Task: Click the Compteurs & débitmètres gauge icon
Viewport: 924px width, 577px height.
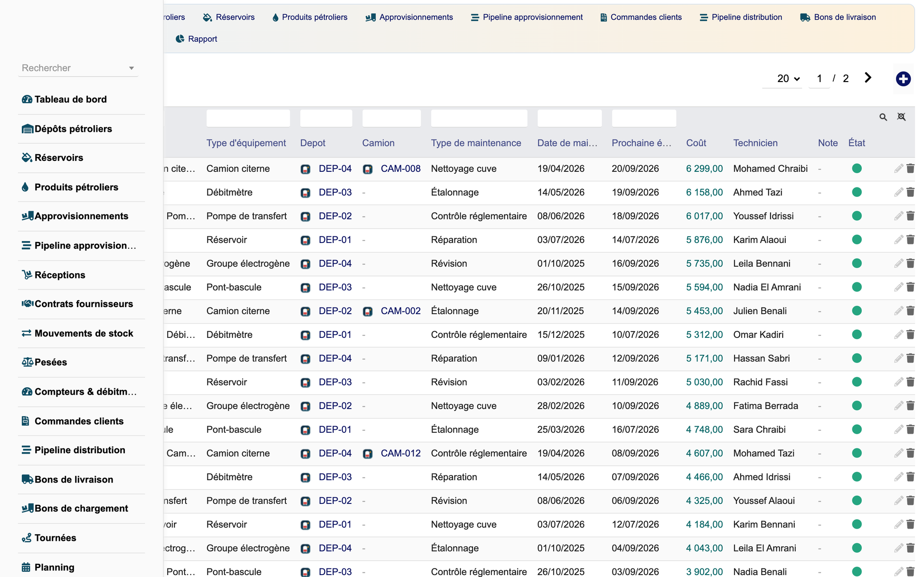Action: [27, 391]
